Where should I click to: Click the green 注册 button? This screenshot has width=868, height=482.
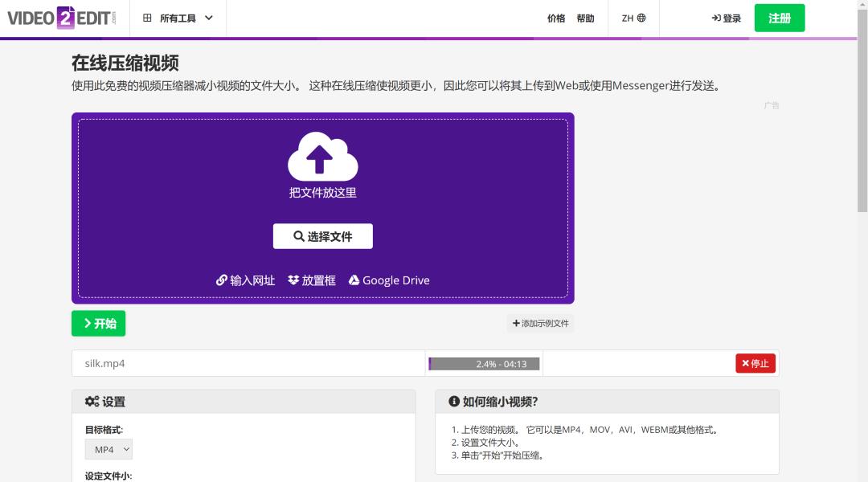pyautogui.click(x=779, y=17)
